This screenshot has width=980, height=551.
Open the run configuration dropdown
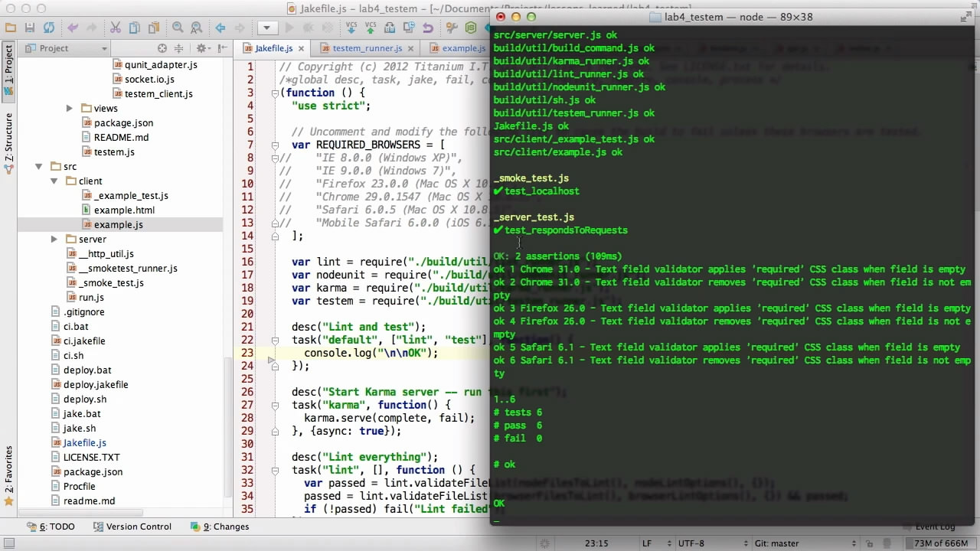pos(266,28)
